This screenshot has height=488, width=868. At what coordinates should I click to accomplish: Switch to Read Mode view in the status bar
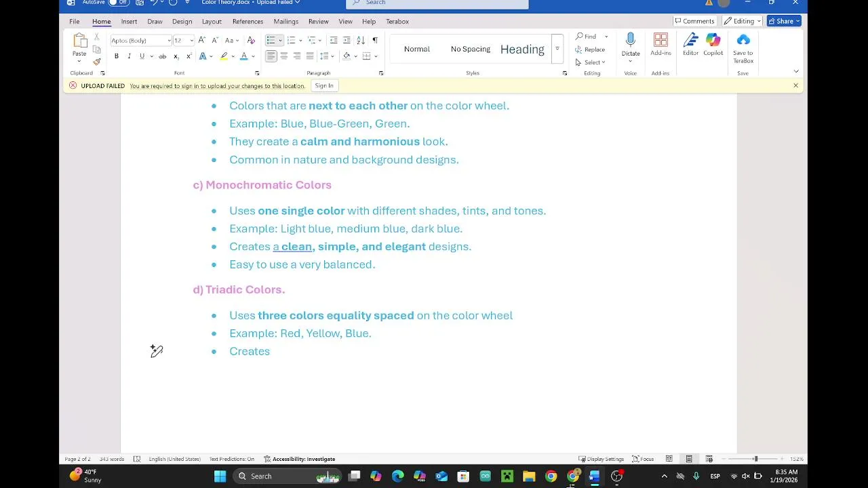[x=669, y=459]
